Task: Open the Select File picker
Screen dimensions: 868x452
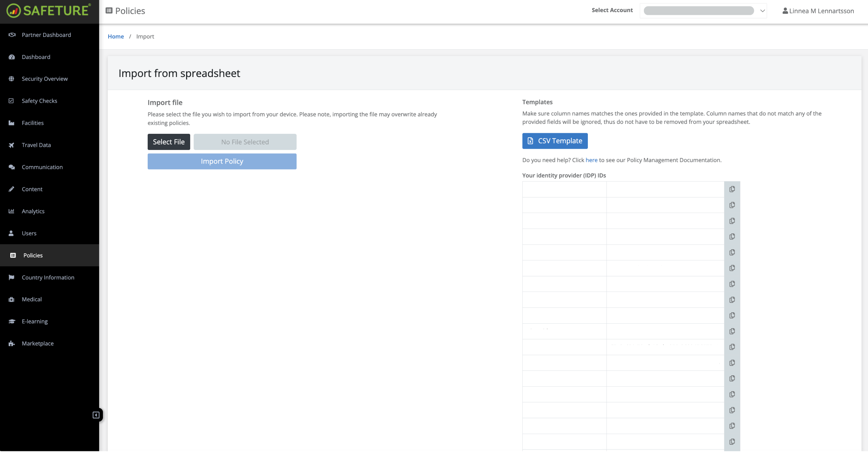Action: pyautogui.click(x=168, y=142)
